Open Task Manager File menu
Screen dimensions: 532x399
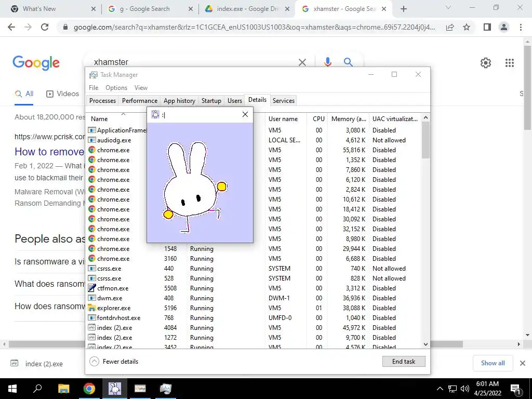tap(94, 87)
